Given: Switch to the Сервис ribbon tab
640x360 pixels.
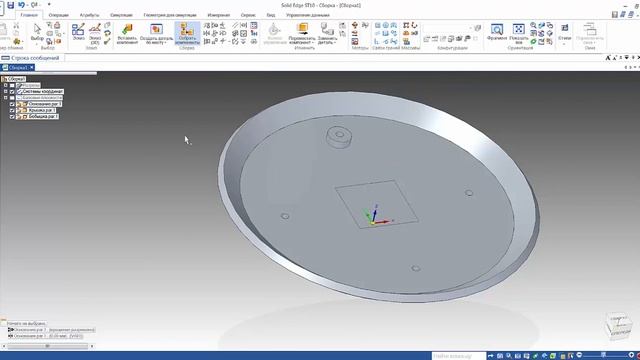Looking at the screenshot, I should 248,15.
